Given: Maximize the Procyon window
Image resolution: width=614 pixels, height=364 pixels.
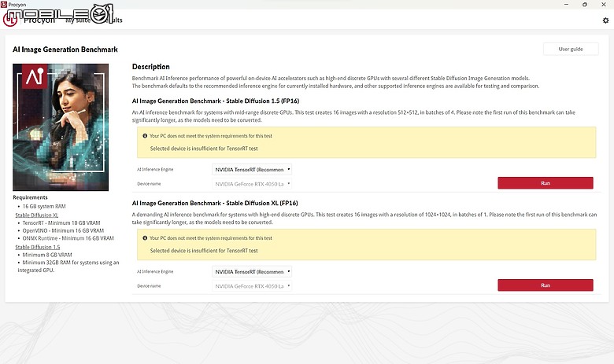Looking at the screenshot, I should (x=585, y=4).
